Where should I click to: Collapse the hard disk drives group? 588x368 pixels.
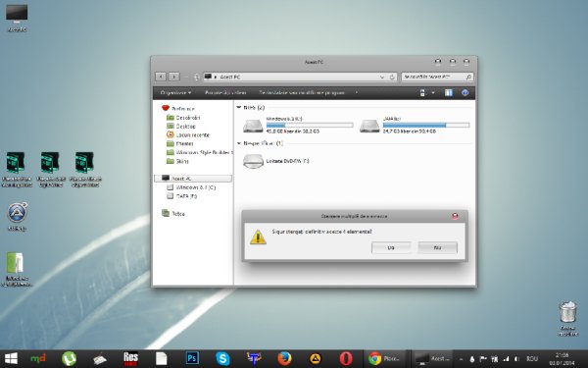pos(239,108)
